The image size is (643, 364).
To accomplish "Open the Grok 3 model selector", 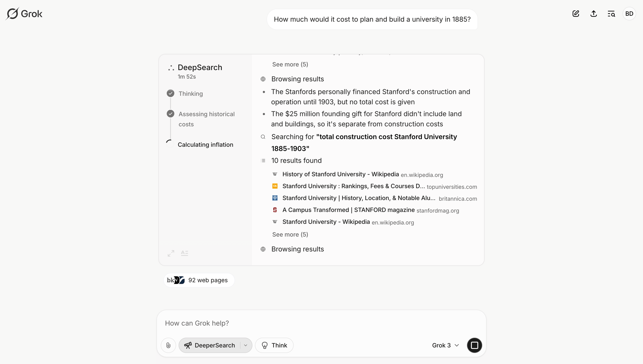I will tap(446, 345).
